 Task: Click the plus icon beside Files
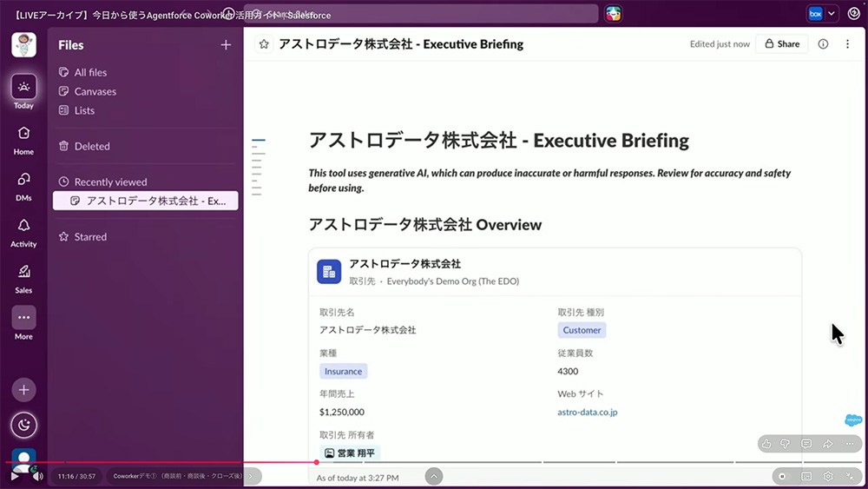[x=226, y=45]
